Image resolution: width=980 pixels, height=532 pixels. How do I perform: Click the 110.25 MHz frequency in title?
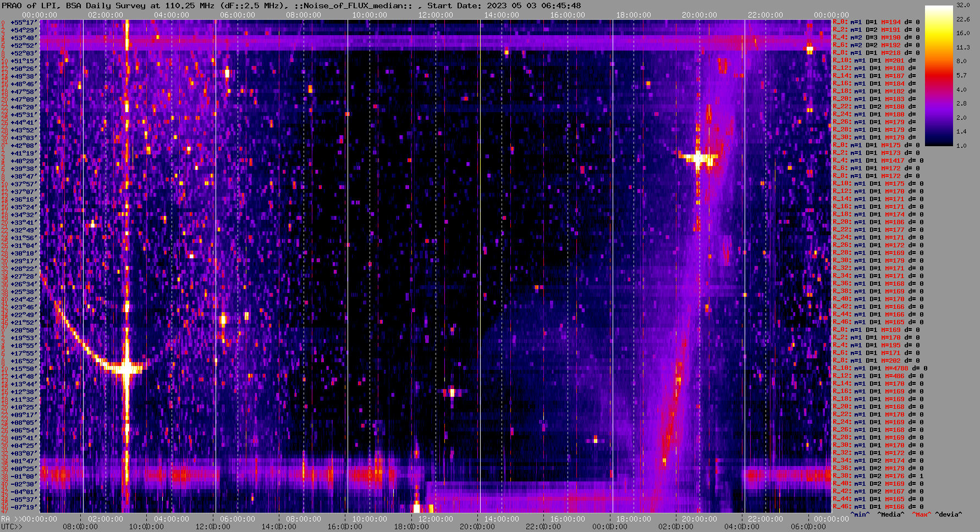(189, 5)
